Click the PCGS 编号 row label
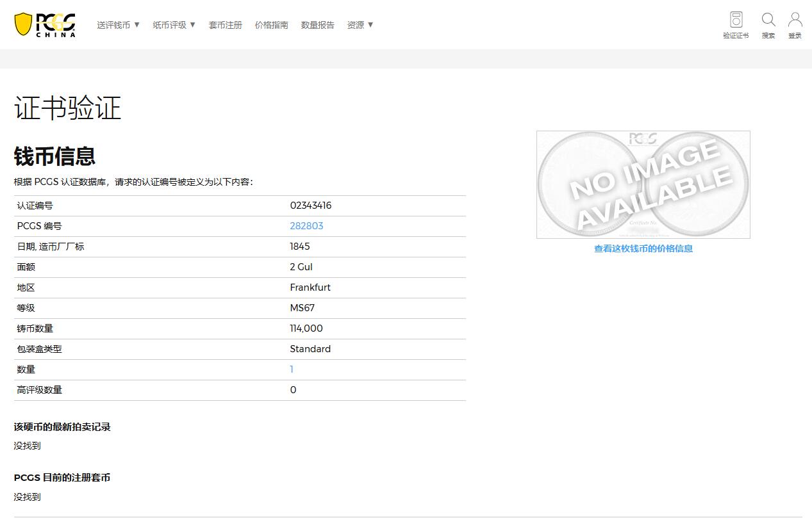The height and width of the screenshot is (527, 812). pos(40,226)
